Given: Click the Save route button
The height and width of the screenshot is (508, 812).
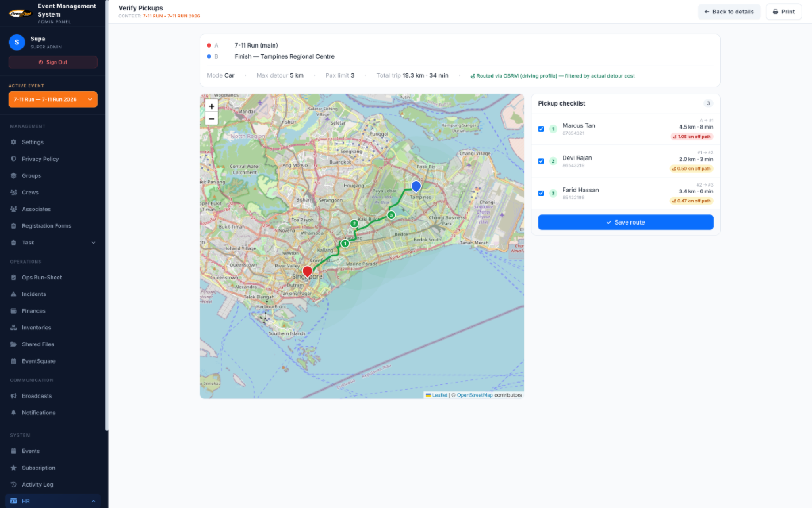Looking at the screenshot, I should click(x=626, y=222).
